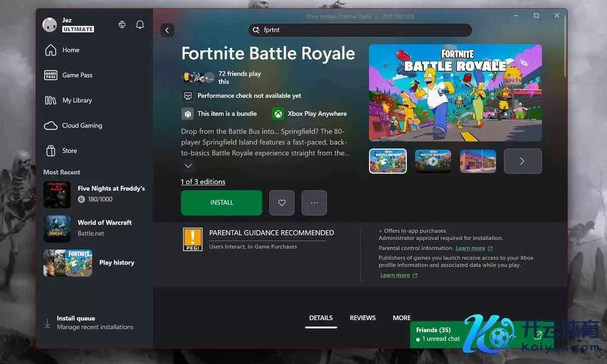Open the 1 of 3 editions selector
The width and height of the screenshot is (607, 364).
[x=203, y=181]
